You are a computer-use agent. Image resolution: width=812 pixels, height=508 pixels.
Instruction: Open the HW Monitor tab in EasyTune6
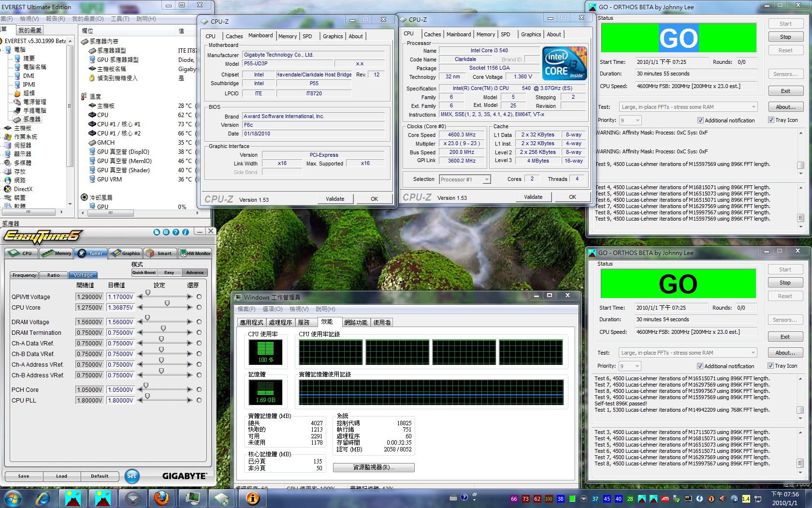(x=195, y=253)
